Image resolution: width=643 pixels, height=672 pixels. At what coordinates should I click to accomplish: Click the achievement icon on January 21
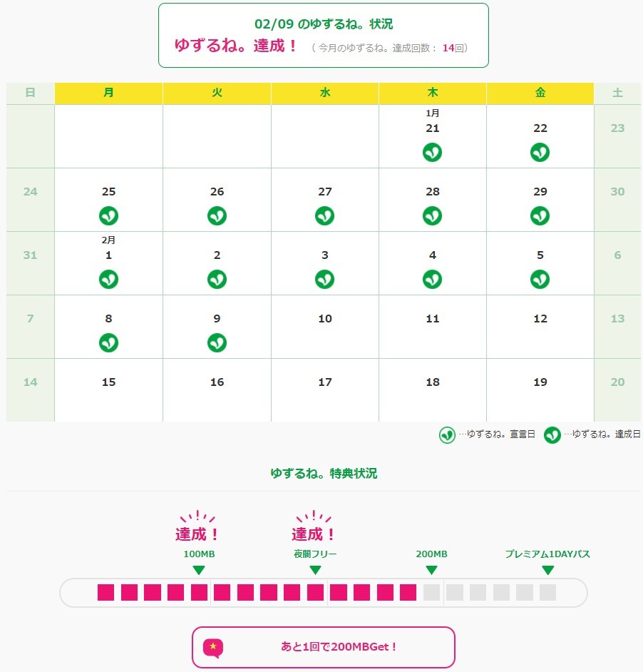click(432, 152)
